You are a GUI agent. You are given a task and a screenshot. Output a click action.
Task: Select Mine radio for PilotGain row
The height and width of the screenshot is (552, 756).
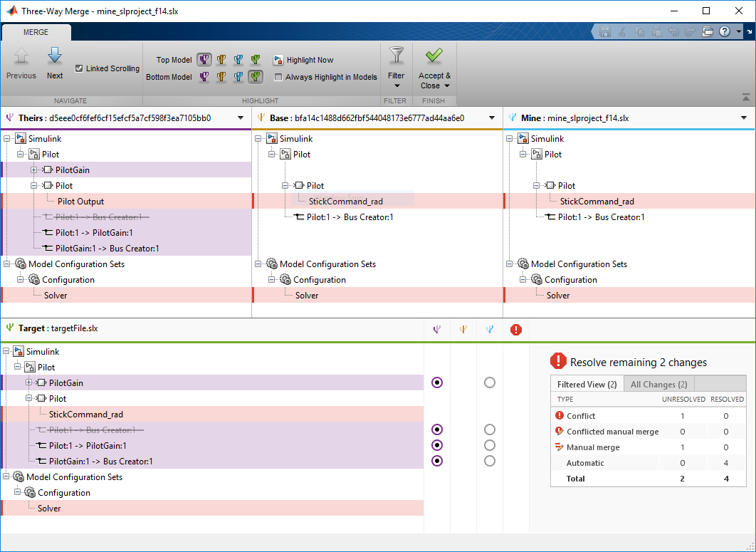(x=489, y=382)
